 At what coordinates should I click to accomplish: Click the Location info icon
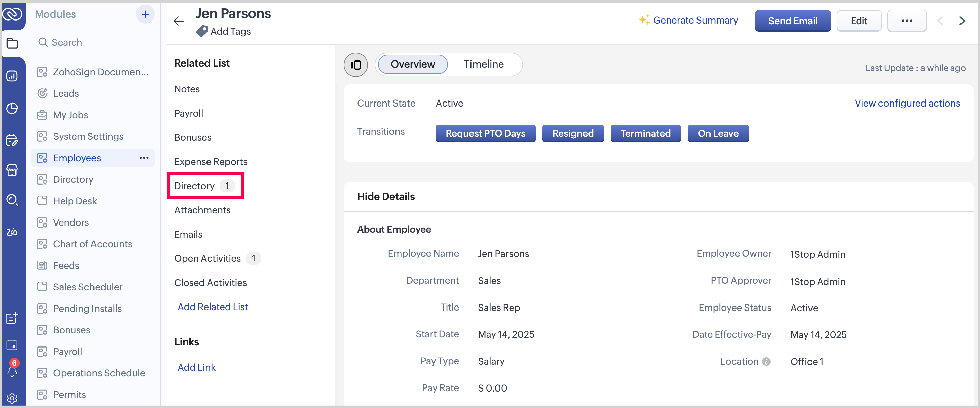766,361
